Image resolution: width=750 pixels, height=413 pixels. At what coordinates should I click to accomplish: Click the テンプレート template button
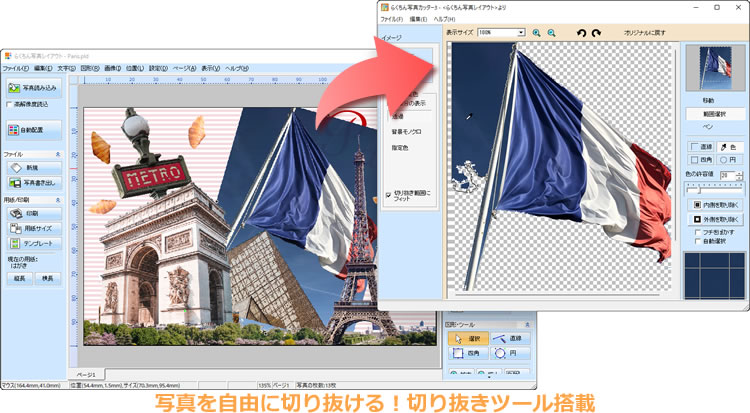coord(34,244)
